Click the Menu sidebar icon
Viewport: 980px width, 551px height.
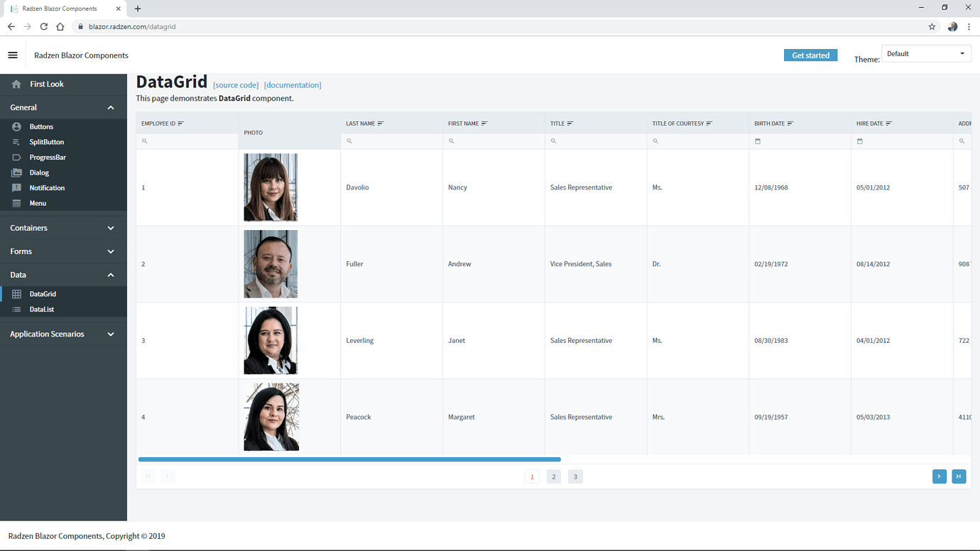coord(16,203)
